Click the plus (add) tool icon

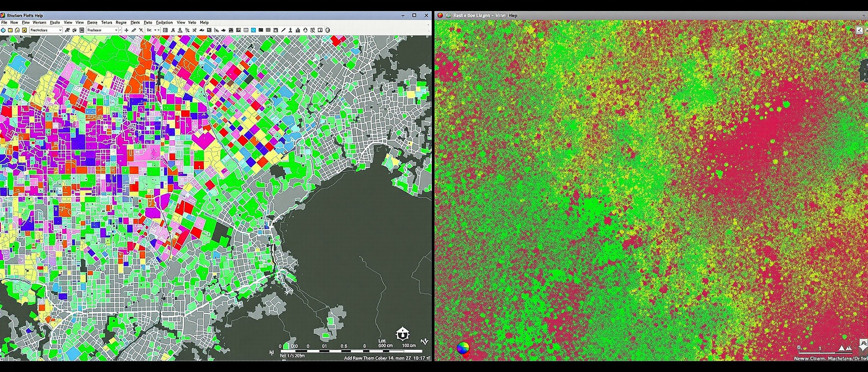pyautogui.click(x=126, y=30)
